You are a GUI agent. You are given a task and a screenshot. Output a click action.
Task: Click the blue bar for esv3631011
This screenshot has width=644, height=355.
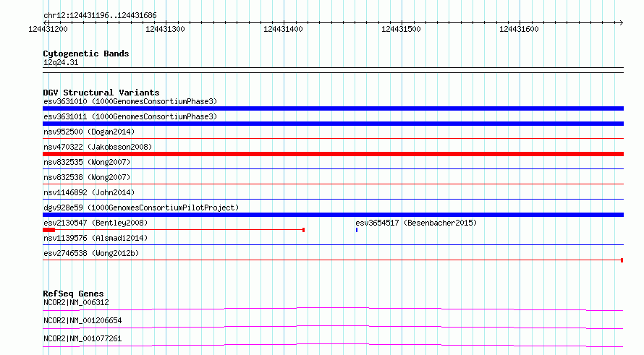(x=333, y=124)
